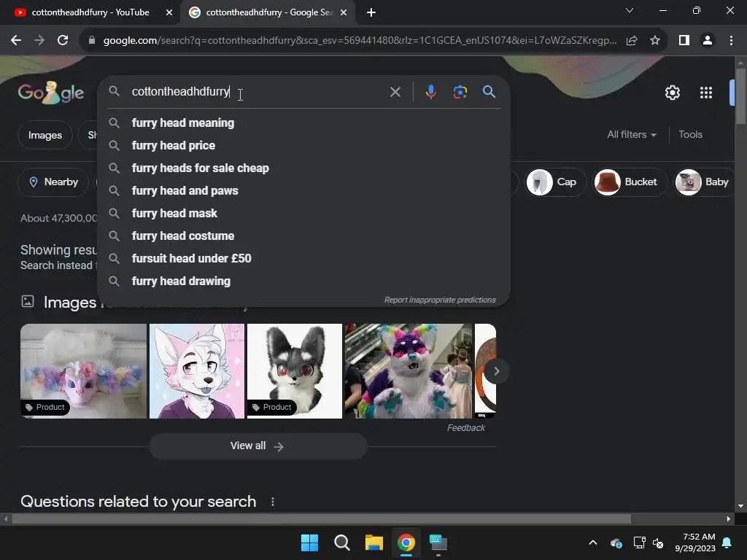Open the Google apps grid
Image resolution: width=747 pixels, height=560 pixels.
click(706, 93)
